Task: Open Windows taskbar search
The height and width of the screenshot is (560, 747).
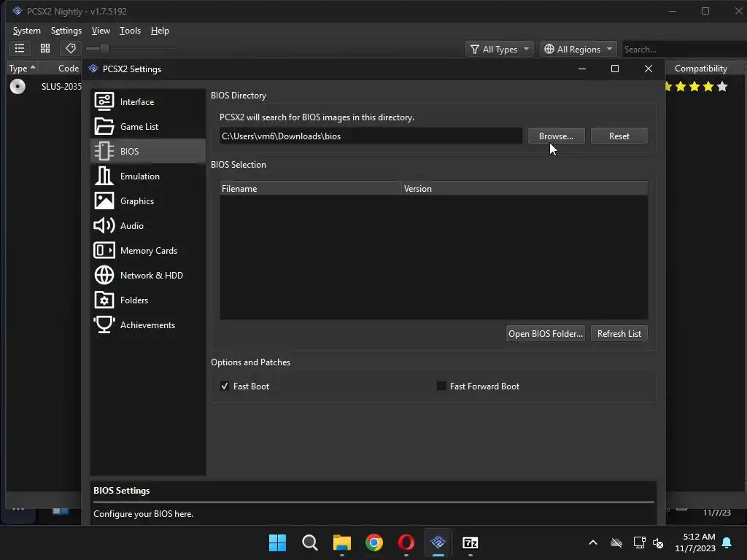Action: [309, 542]
